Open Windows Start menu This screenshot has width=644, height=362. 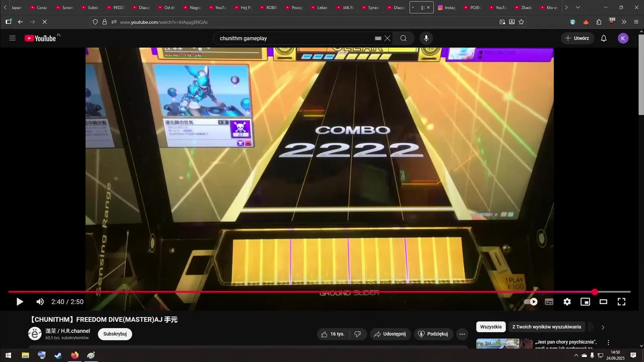click(x=9, y=355)
